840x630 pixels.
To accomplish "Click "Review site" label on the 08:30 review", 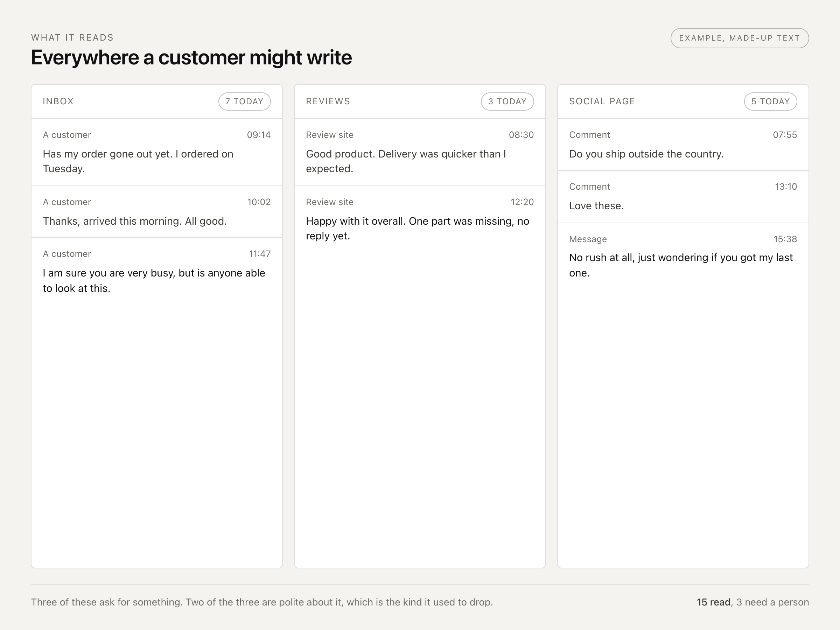I will 330,135.
